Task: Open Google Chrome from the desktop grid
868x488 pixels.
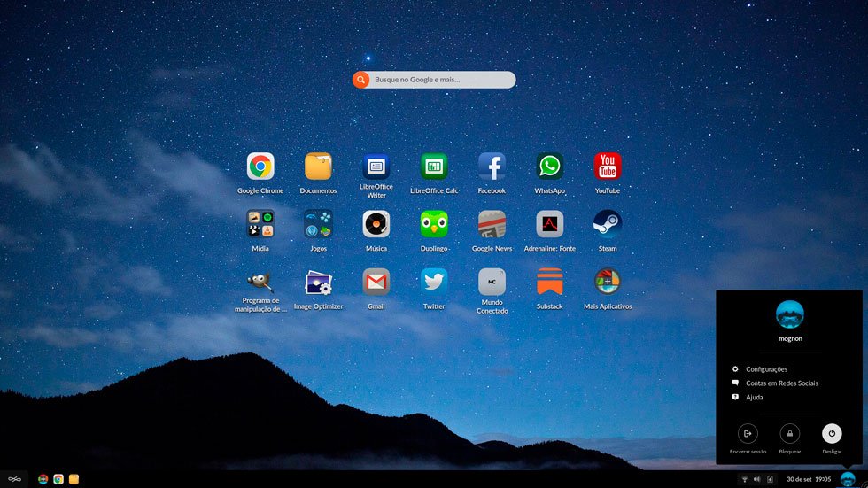Action: tap(260, 167)
